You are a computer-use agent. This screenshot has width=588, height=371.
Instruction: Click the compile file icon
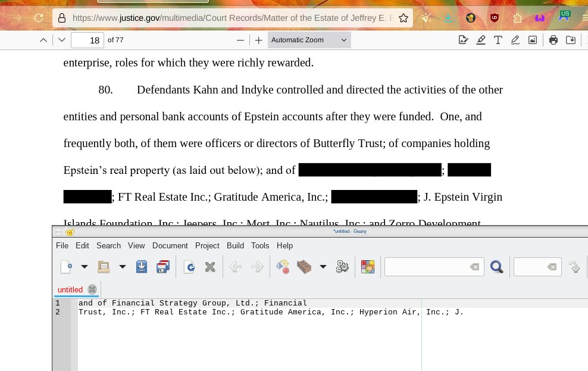pos(283,267)
